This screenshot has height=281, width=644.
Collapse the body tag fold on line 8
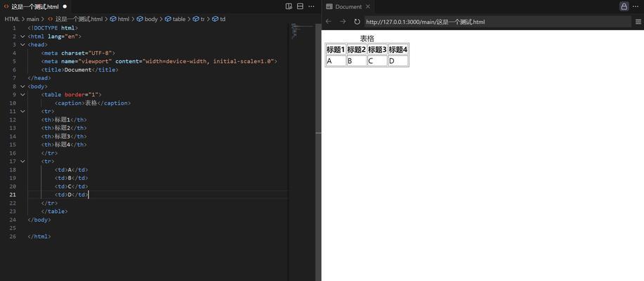tap(22, 86)
